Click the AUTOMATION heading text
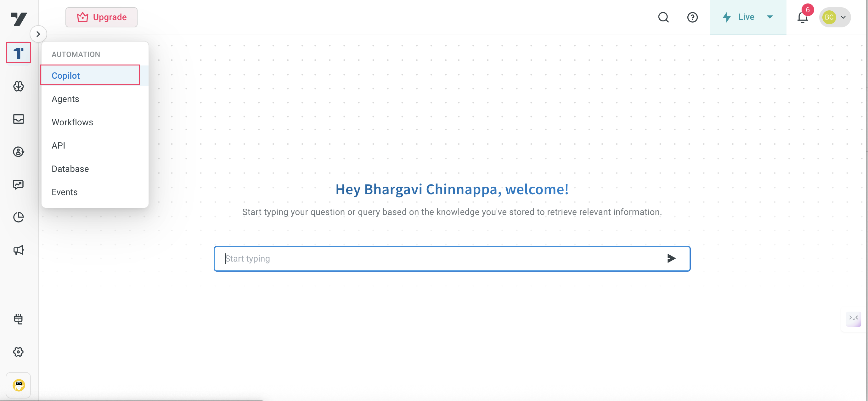 pos(76,54)
